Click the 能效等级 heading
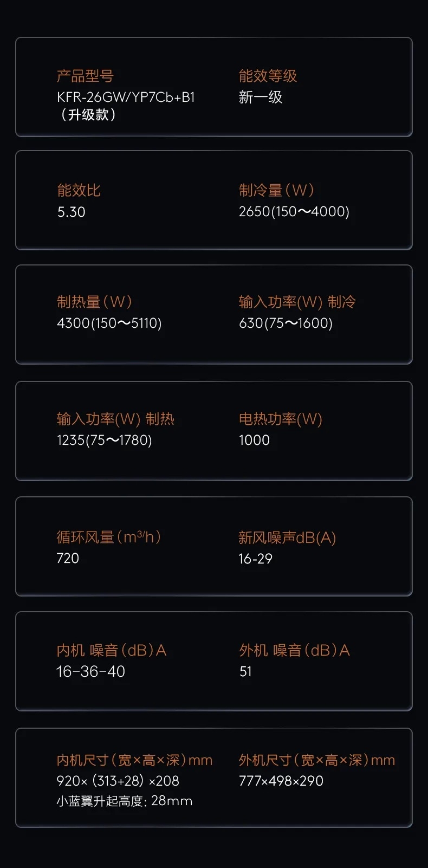Viewport: 428px width, 868px height. pyautogui.click(x=268, y=76)
